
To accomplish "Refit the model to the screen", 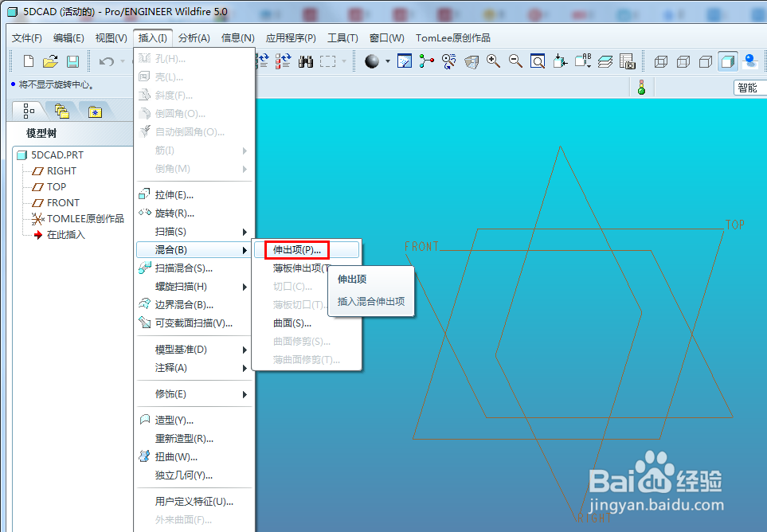I will click(x=538, y=61).
